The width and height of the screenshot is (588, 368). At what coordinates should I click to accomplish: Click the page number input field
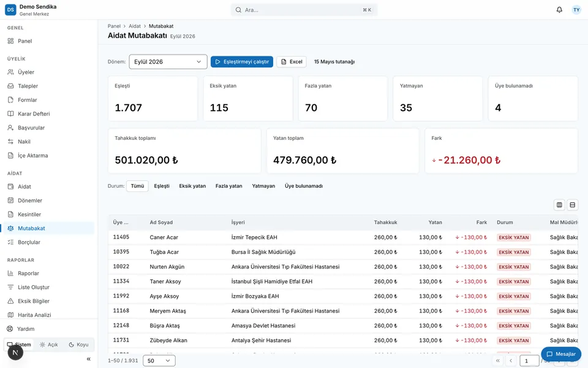[529, 361]
